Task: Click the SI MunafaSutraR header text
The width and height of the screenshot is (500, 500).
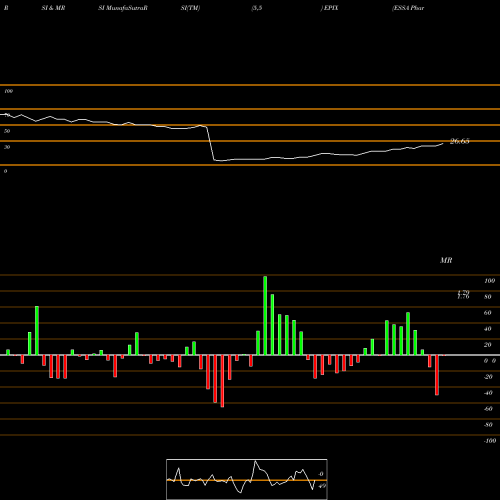Action: coord(123,8)
